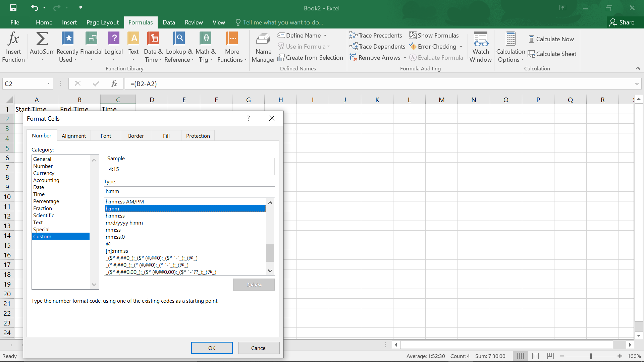
Task: Run Error Checking
Action: click(433, 46)
